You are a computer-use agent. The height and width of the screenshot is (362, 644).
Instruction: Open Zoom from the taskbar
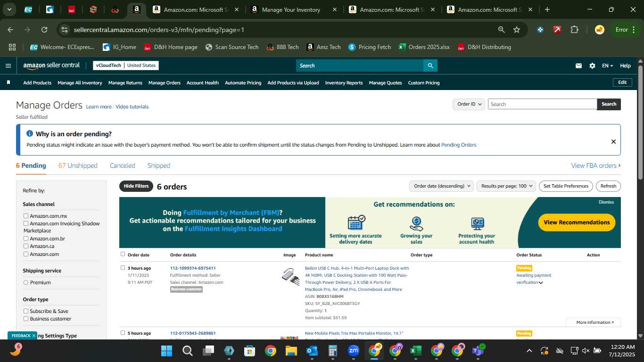tap(354, 351)
